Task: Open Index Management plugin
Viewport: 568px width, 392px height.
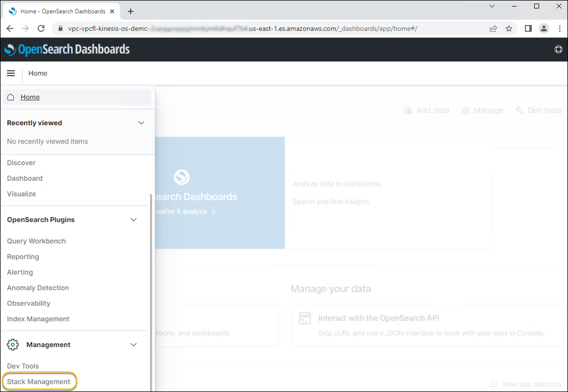Action: (x=38, y=319)
